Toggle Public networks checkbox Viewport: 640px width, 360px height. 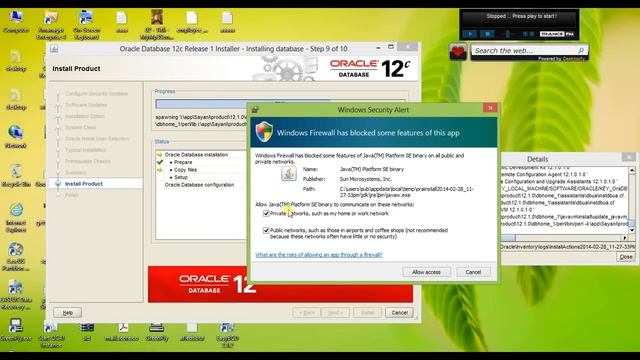[x=266, y=231]
